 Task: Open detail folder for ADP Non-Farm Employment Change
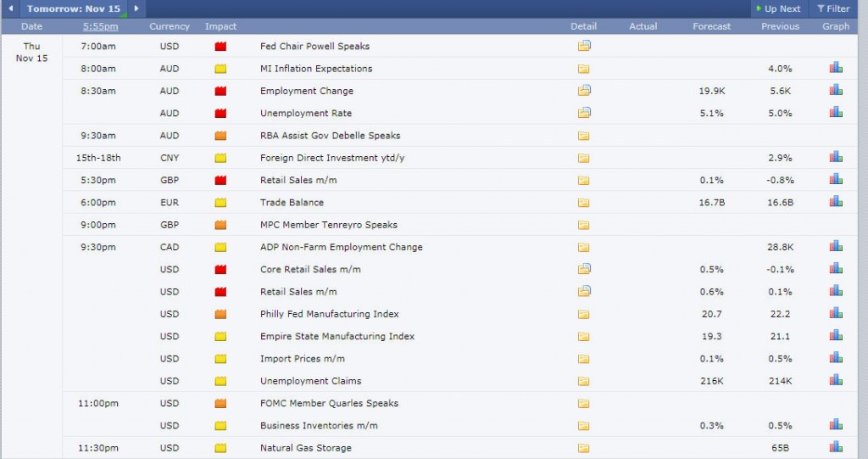[583, 247]
